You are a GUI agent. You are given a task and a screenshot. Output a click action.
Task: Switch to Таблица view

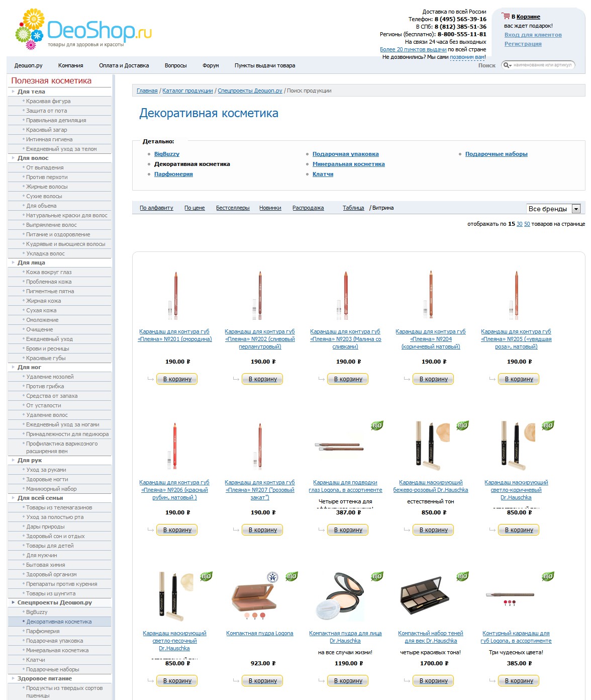point(353,208)
